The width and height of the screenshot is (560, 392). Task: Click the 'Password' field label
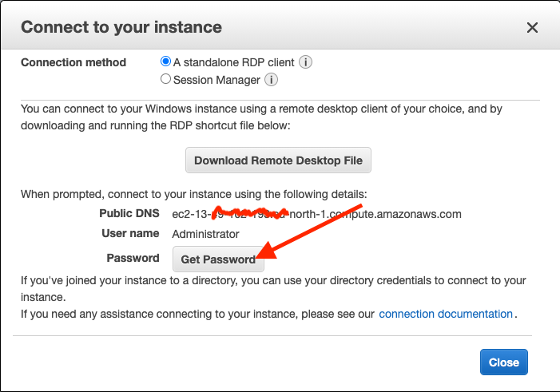pyautogui.click(x=133, y=258)
